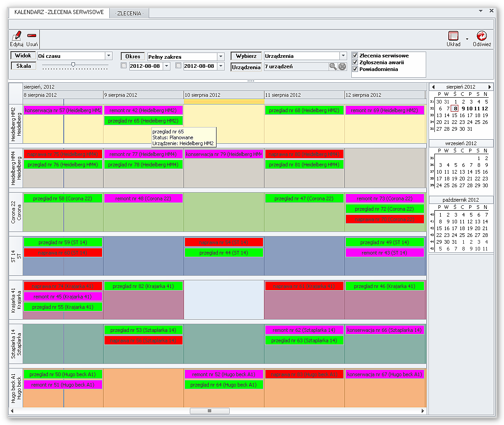This screenshot has width=504, height=425.
Task: Toggle the Zgłoszenia awarii checkbox
Action: pos(355,62)
